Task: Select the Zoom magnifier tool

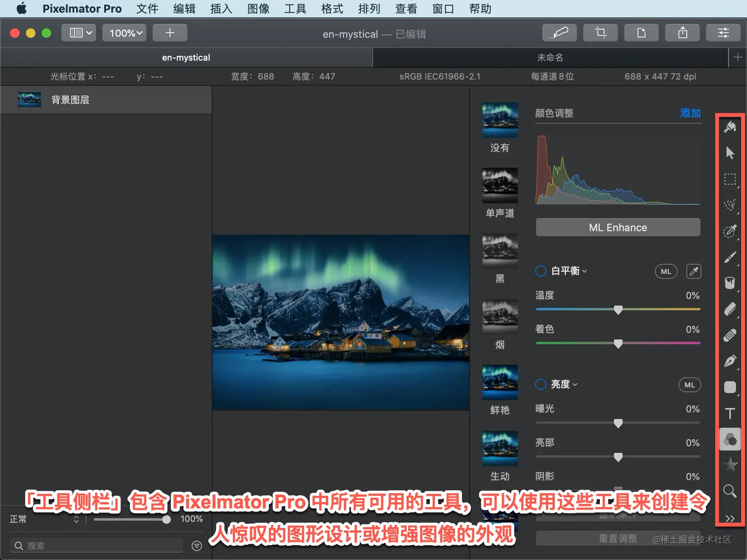Action: 730,491
